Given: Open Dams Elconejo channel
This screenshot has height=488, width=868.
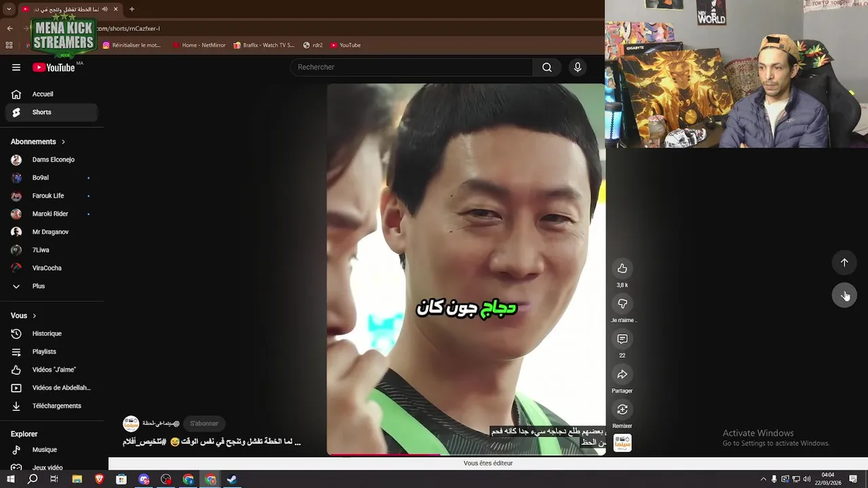Looking at the screenshot, I should [x=52, y=159].
